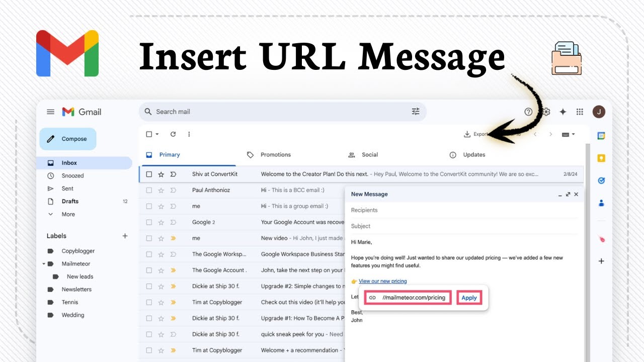Get add-ons with the plus icon in side panel

coord(601,261)
